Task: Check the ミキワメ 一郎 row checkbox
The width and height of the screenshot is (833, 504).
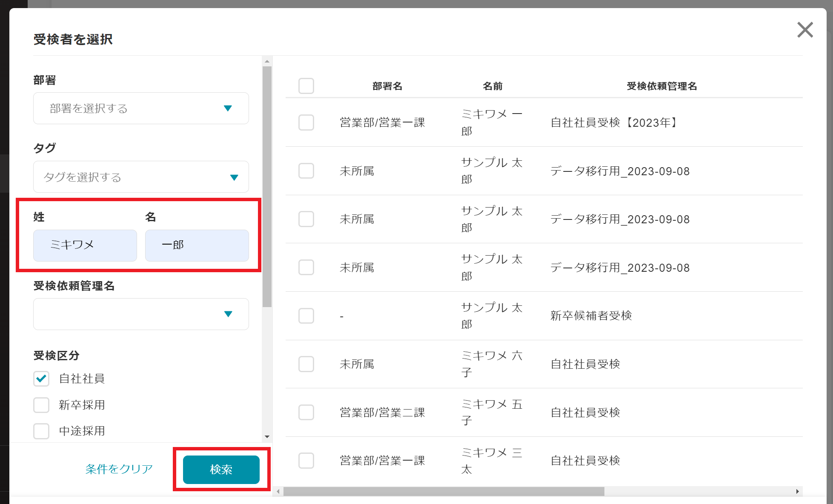Action: pos(306,122)
